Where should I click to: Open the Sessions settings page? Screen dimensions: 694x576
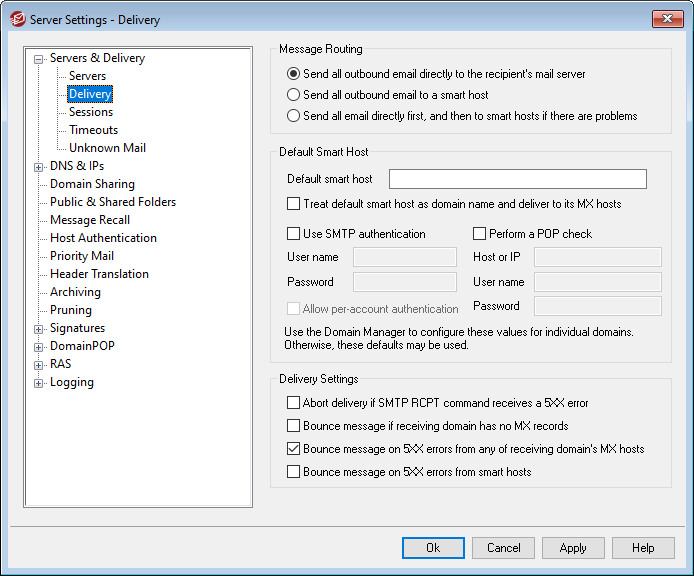tap(91, 112)
